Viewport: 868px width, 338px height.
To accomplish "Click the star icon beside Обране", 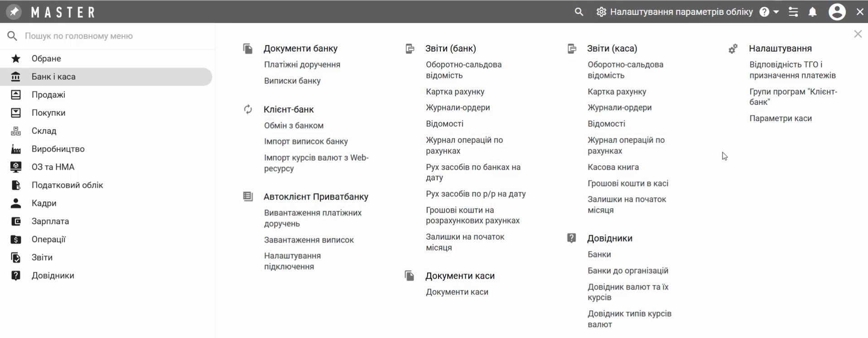I will (x=16, y=58).
